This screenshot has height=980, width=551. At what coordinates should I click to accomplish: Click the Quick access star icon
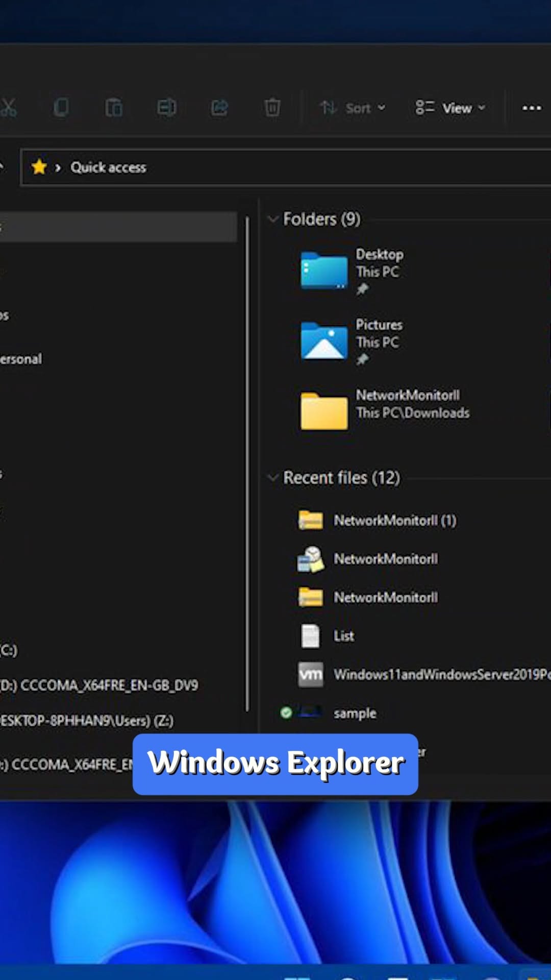(39, 167)
